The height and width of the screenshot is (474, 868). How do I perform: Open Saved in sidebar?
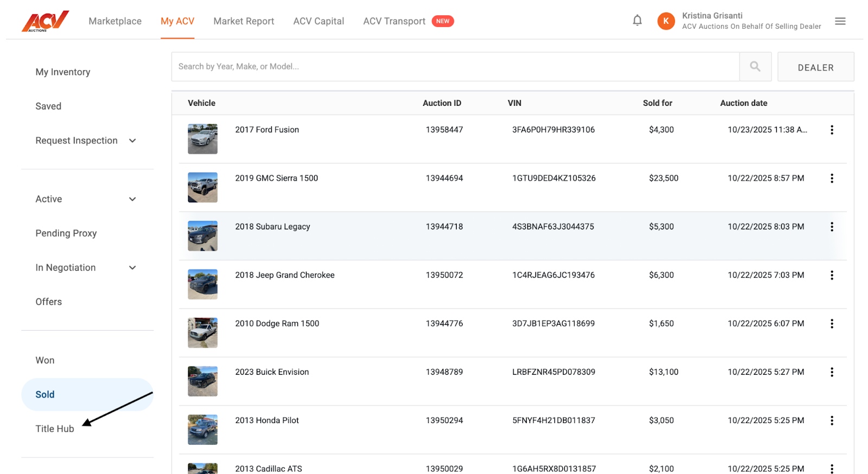tap(48, 106)
